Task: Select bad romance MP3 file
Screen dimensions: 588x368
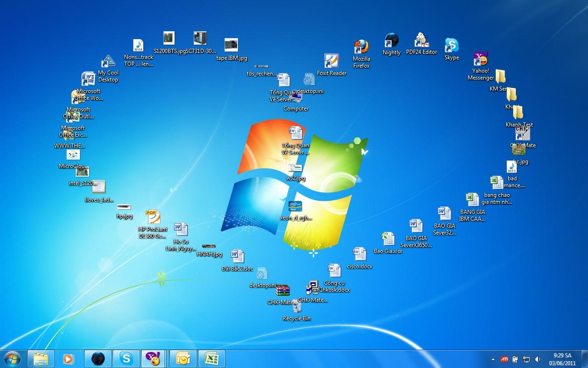Action: pyautogui.click(x=512, y=167)
